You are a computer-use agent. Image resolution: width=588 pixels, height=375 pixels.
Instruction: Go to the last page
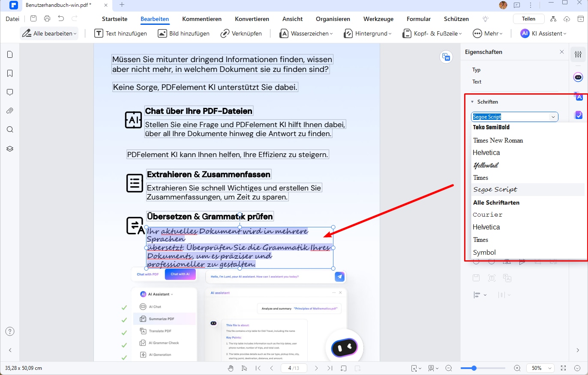pos(330,368)
